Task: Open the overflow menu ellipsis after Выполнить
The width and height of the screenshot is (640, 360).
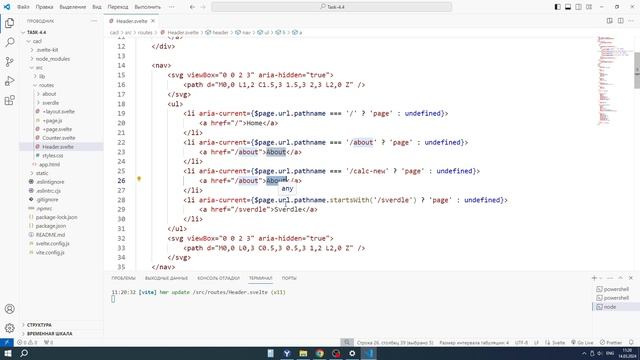Action: pos(171,7)
